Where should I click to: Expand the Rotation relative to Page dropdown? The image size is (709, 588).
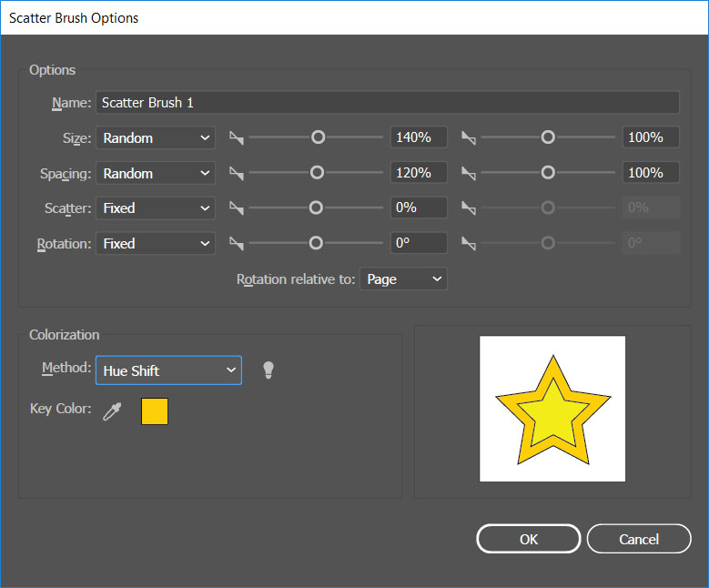tap(403, 279)
